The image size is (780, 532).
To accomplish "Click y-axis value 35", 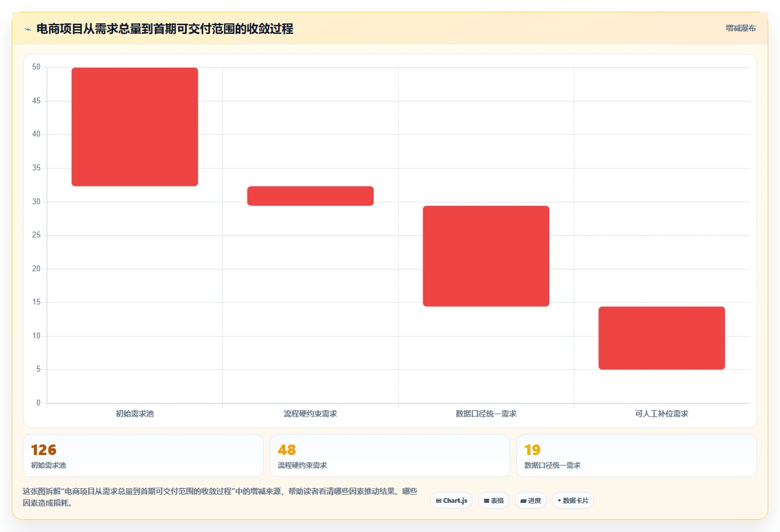I will pyautogui.click(x=36, y=168).
